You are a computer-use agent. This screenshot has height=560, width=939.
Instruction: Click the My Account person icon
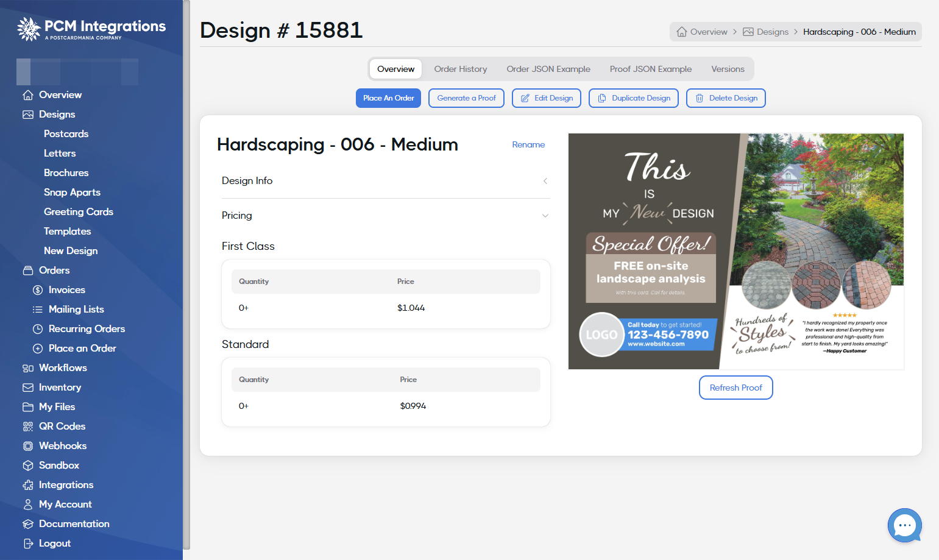coord(28,505)
